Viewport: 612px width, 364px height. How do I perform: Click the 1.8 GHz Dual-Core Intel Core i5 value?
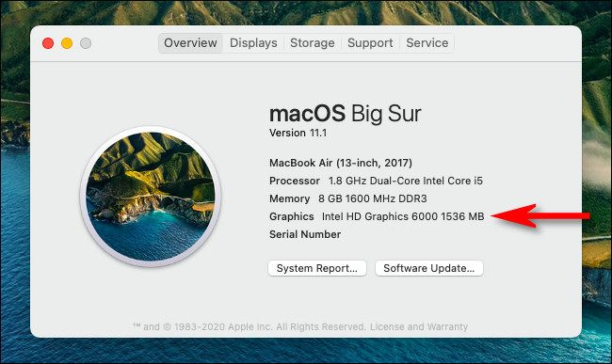(406, 181)
